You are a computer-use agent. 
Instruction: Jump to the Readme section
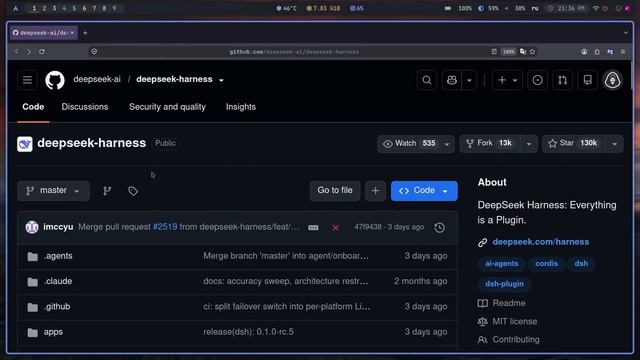click(502, 303)
